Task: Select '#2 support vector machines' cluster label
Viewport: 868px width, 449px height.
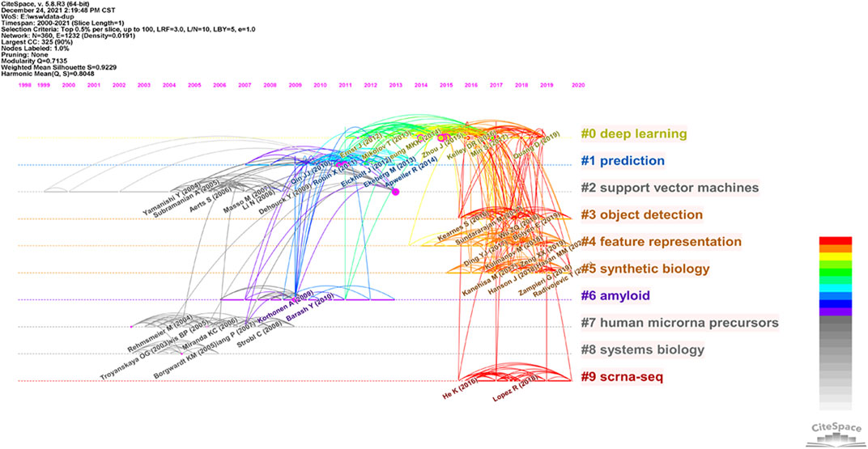Action: pos(670,188)
